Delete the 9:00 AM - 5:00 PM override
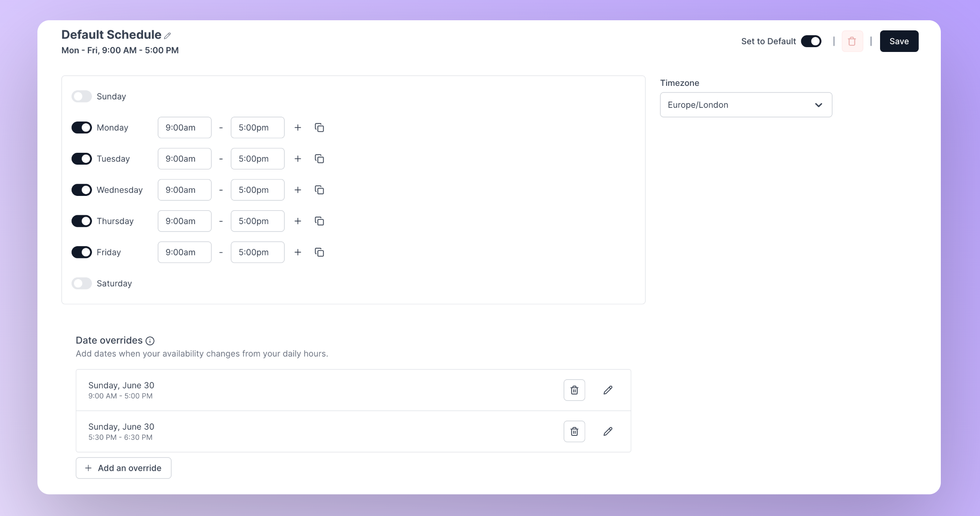This screenshot has width=980, height=516. point(574,390)
